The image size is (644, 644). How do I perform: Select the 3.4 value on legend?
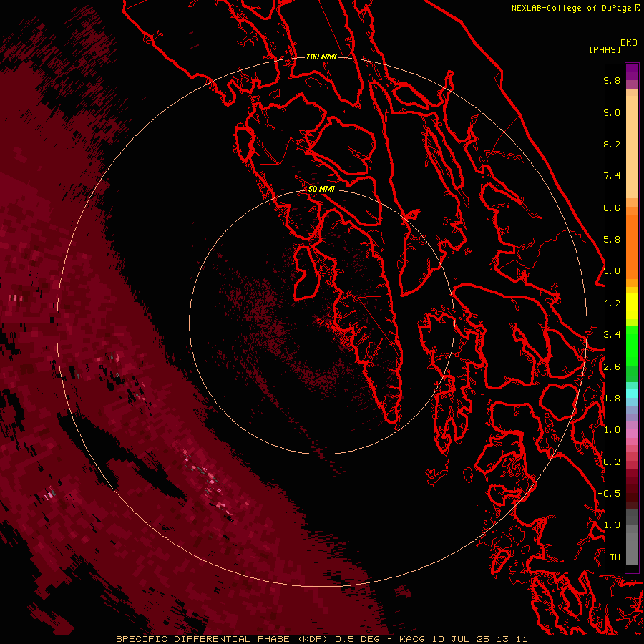(612, 335)
